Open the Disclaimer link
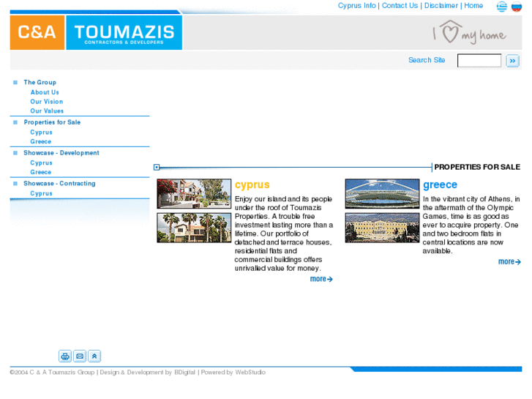 (x=441, y=6)
